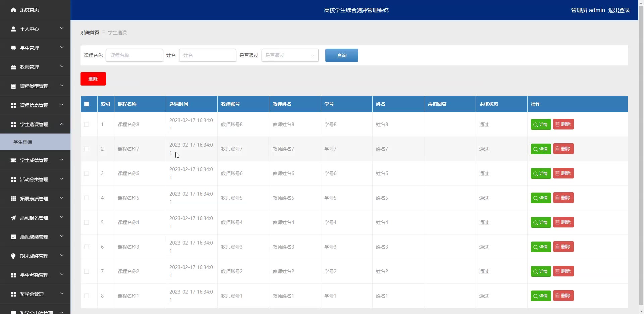Expand 活动分类管理 using its chevron
This screenshot has width=644, height=314.
click(x=62, y=179)
